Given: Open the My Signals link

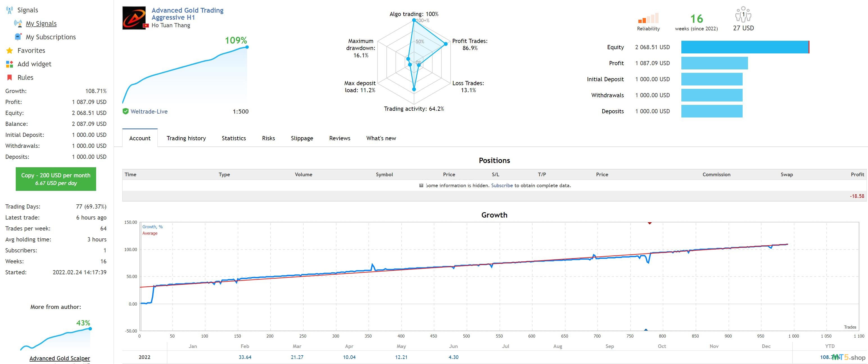Looking at the screenshot, I should (41, 24).
